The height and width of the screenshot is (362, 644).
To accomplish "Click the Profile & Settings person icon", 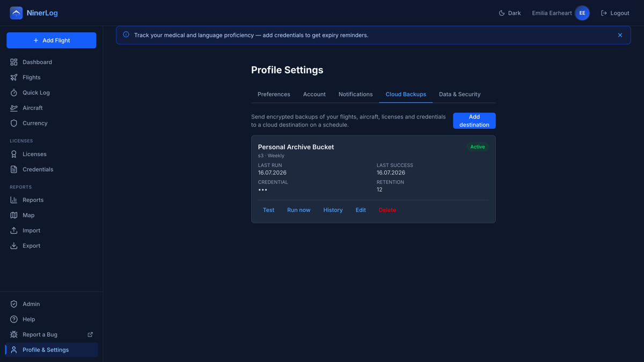I will [14, 350].
